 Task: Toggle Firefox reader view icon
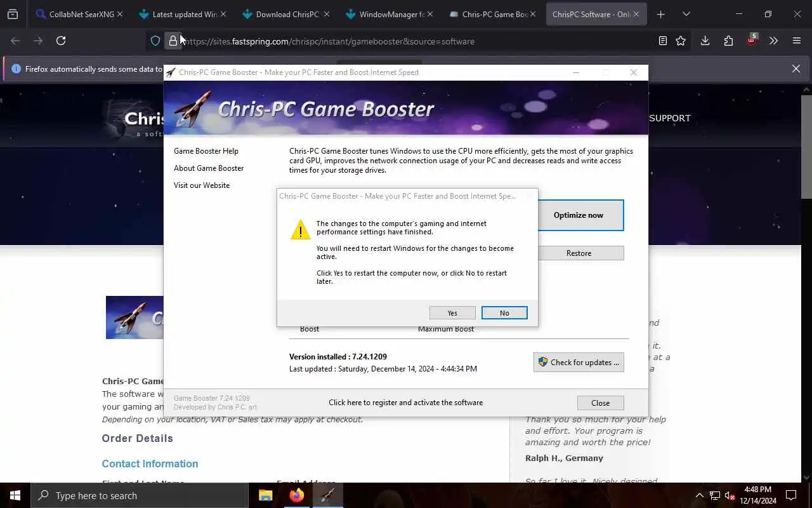662,41
